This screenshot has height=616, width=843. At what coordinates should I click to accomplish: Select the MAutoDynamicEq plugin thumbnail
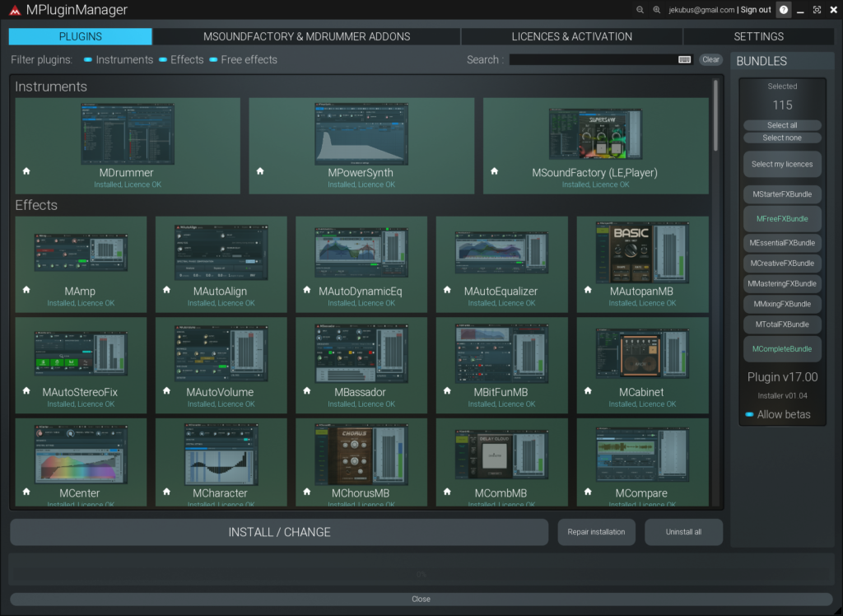[361, 255]
